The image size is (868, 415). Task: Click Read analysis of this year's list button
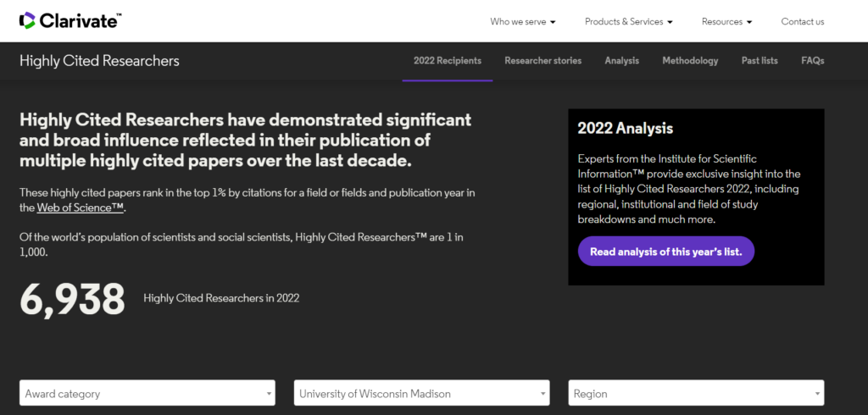pyautogui.click(x=666, y=252)
